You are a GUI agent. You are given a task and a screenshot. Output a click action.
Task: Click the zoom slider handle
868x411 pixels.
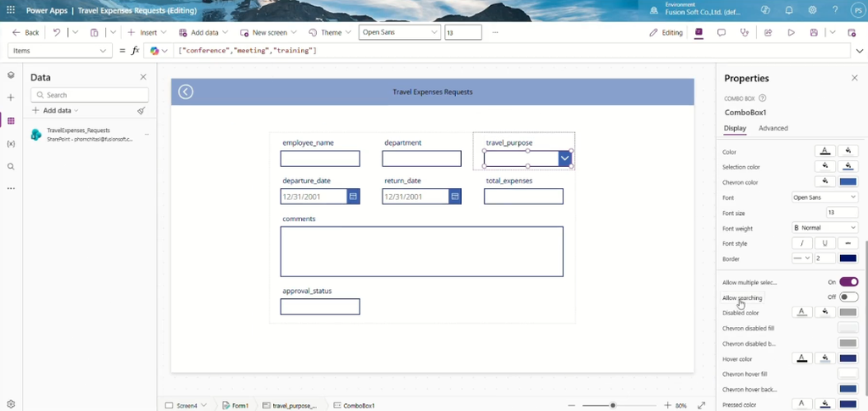pos(613,405)
